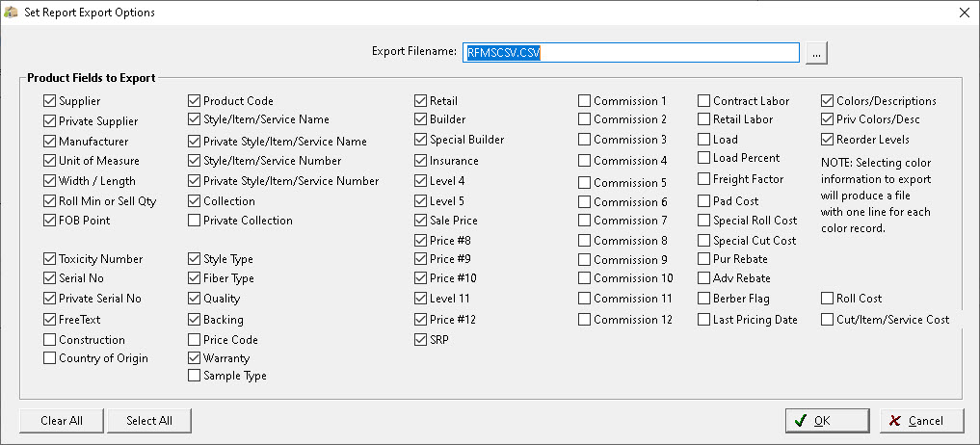Uncheck the Serial No checkbox
This screenshot has height=445, width=980.
click(49, 278)
